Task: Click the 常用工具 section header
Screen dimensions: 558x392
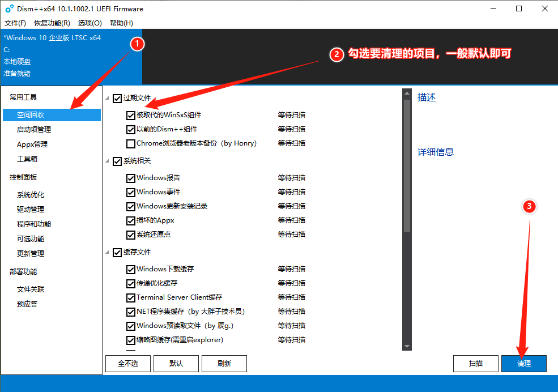Action: click(23, 97)
